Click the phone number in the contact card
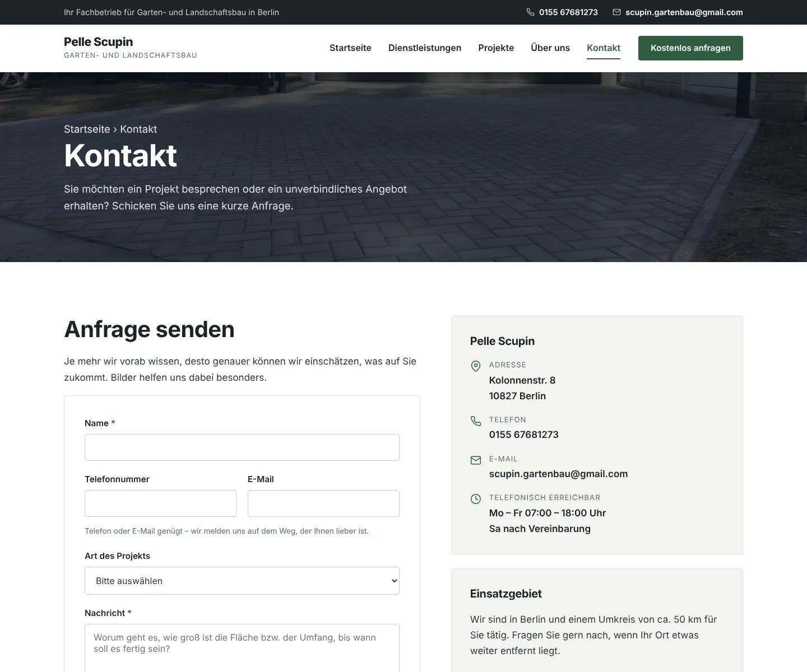The height and width of the screenshot is (672, 807). click(x=524, y=435)
